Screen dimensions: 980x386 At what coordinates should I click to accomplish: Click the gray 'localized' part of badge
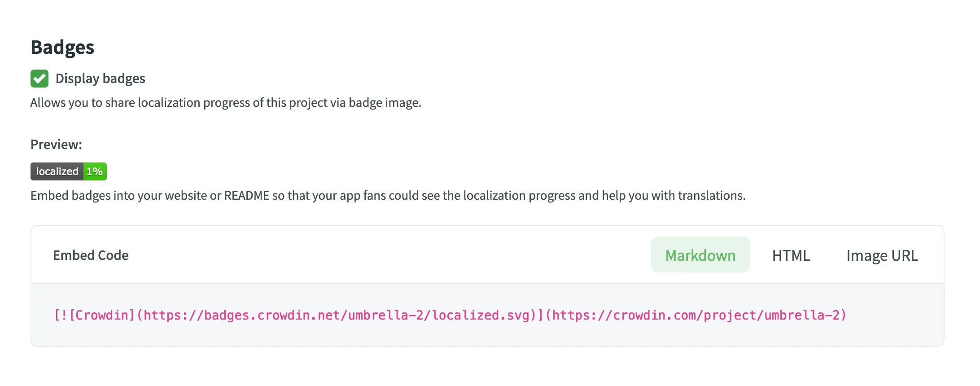click(57, 171)
